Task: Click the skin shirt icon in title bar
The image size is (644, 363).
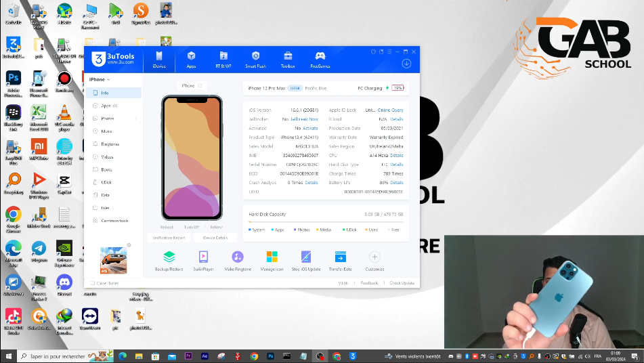Action: tap(373, 51)
